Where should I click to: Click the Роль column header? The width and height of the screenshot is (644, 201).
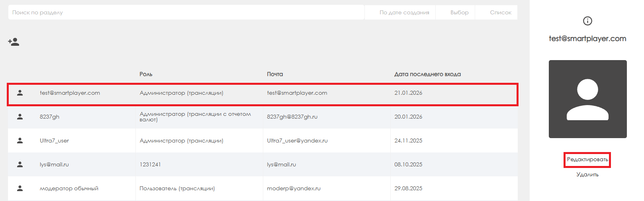(x=146, y=74)
